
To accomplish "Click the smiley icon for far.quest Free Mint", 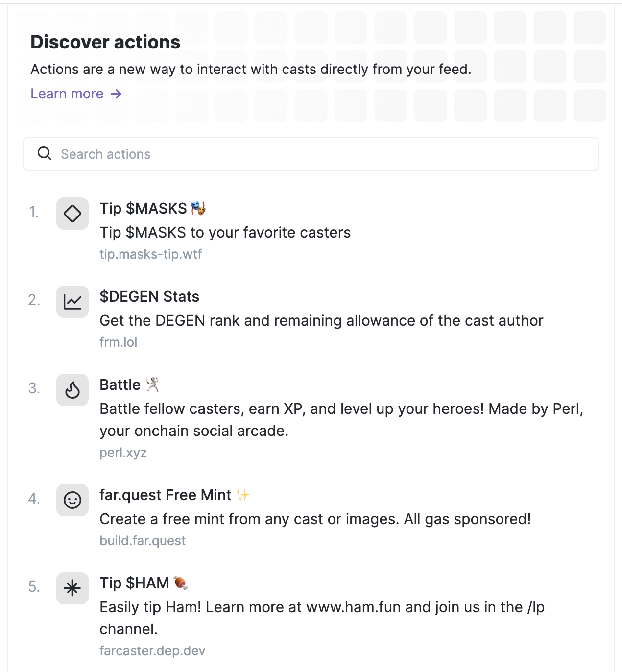I will click(72, 500).
